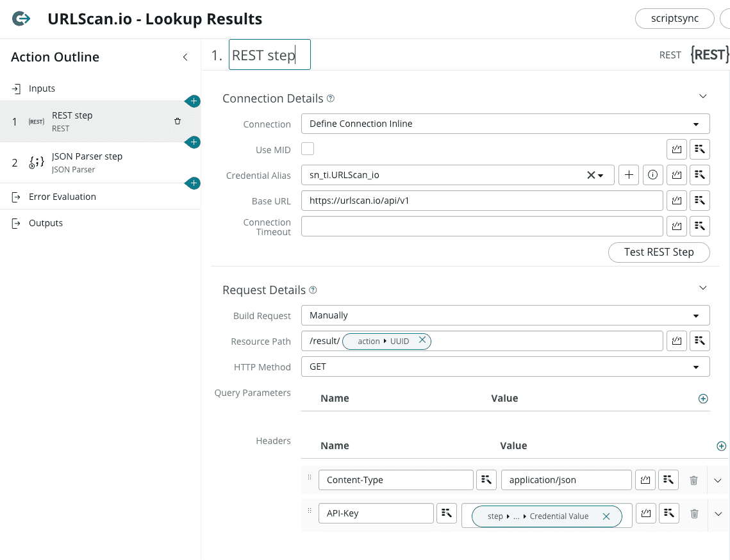
Task: Select REST step in Action Outline
Action: click(100, 122)
